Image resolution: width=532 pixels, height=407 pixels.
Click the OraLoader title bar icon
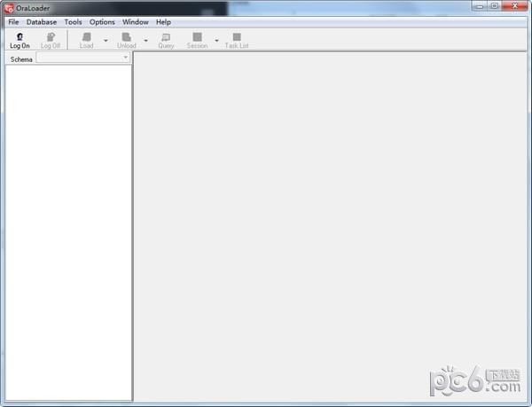coord(9,8)
